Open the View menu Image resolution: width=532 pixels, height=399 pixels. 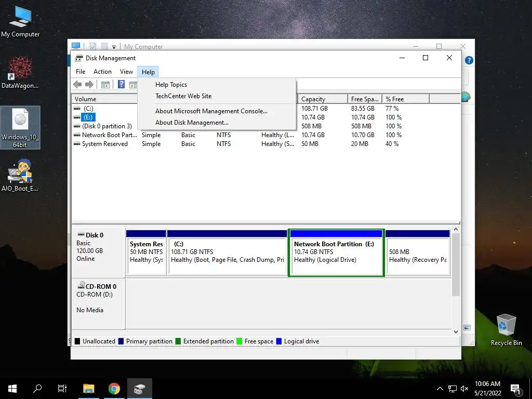[x=126, y=72]
